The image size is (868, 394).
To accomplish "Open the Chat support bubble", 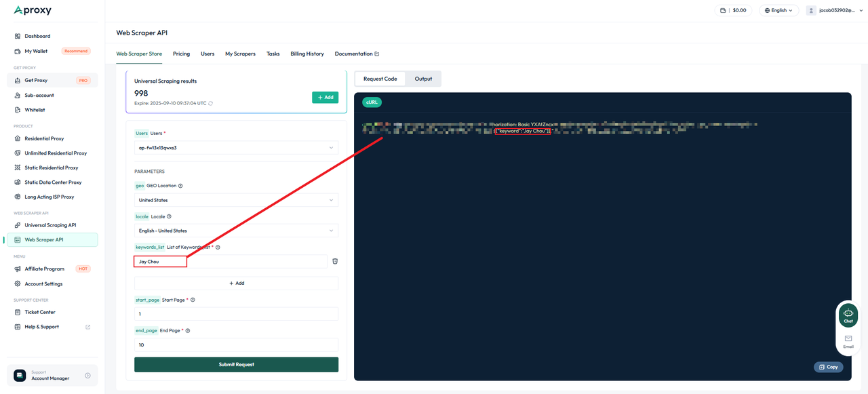I will point(848,315).
